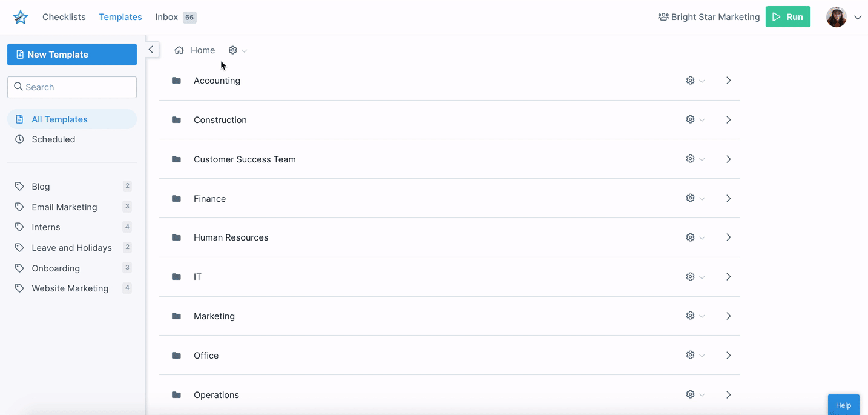This screenshot has height=415, width=868.
Task: Expand Human Resources right chevron
Action: tap(729, 237)
